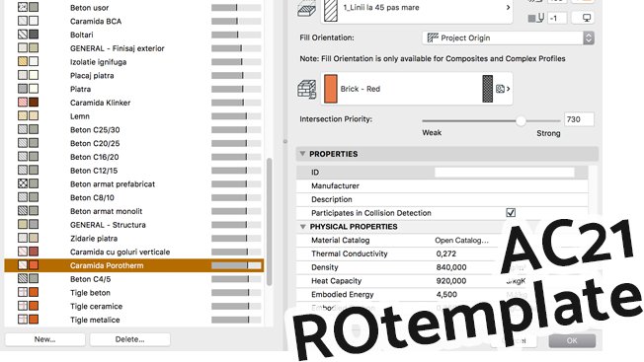This screenshot has height=362, width=644.
Task: Click the fill background pen icon
Action: click(x=536, y=18)
